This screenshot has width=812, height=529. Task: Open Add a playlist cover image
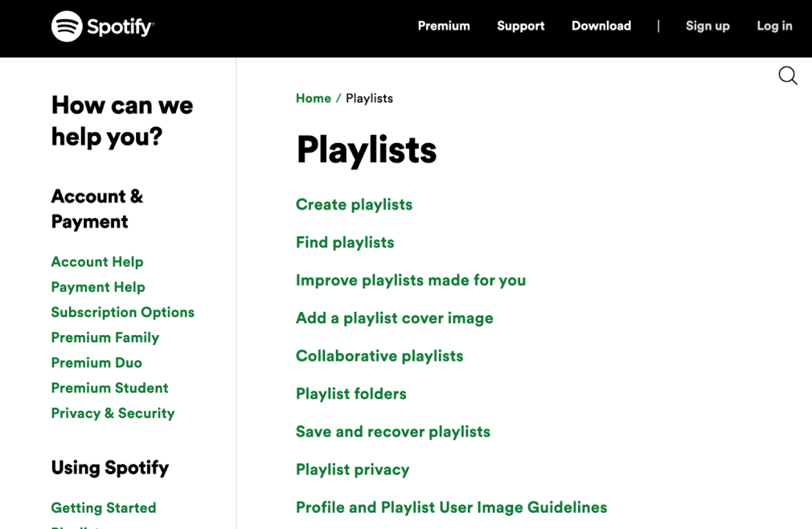pyautogui.click(x=395, y=318)
